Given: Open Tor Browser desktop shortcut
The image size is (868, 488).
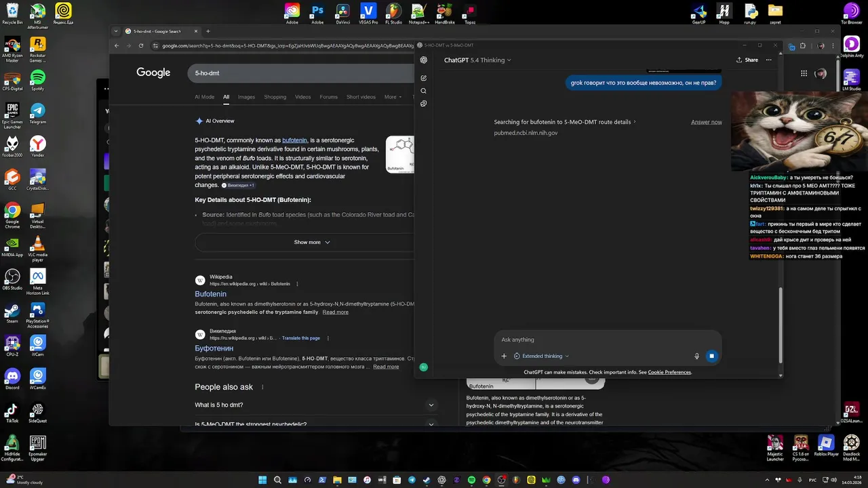Looking at the screenshot, I should click(x=851, y=14).
